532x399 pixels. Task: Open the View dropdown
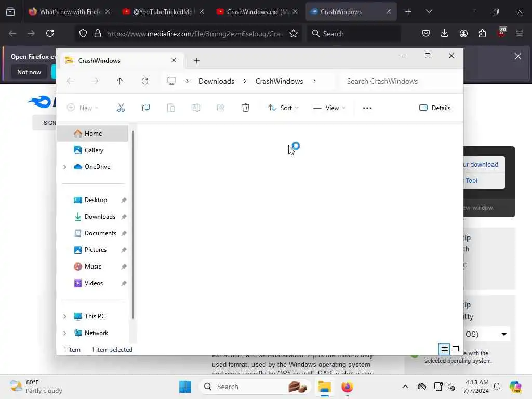point(329,108)
